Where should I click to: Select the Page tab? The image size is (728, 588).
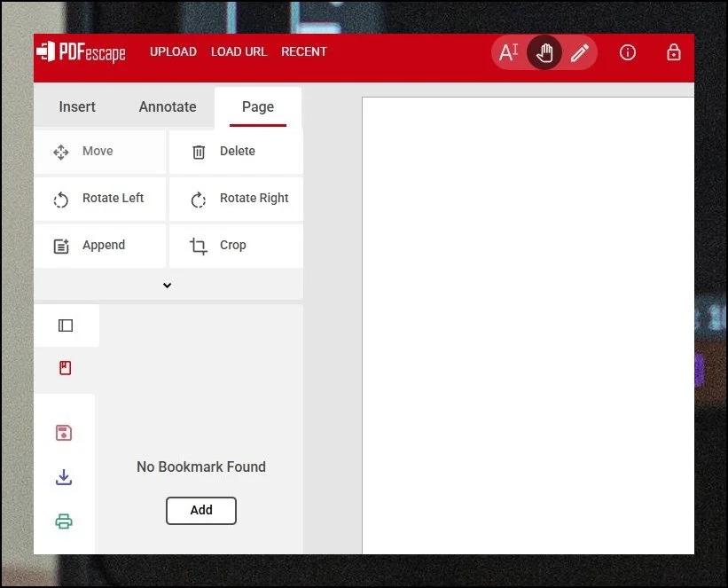point(258,106)
